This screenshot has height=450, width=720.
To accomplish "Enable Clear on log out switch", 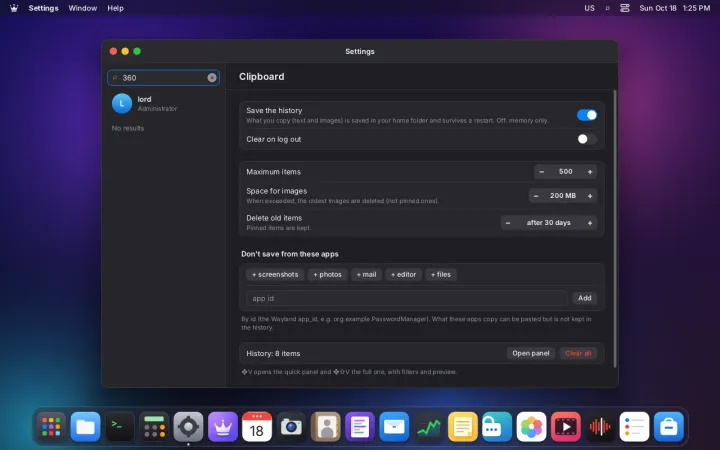I will point(587,139).
